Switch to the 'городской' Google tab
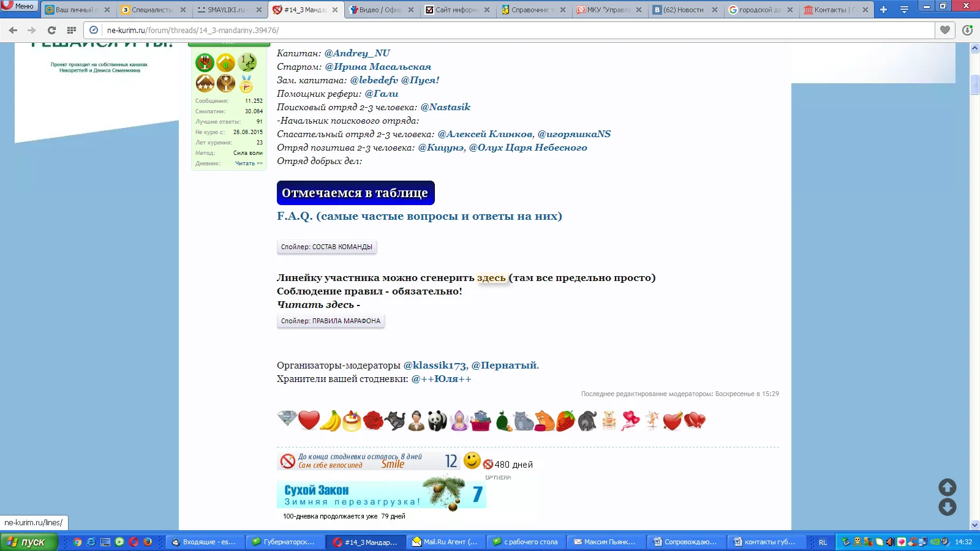The image size is (980, 551). [761, 10]
